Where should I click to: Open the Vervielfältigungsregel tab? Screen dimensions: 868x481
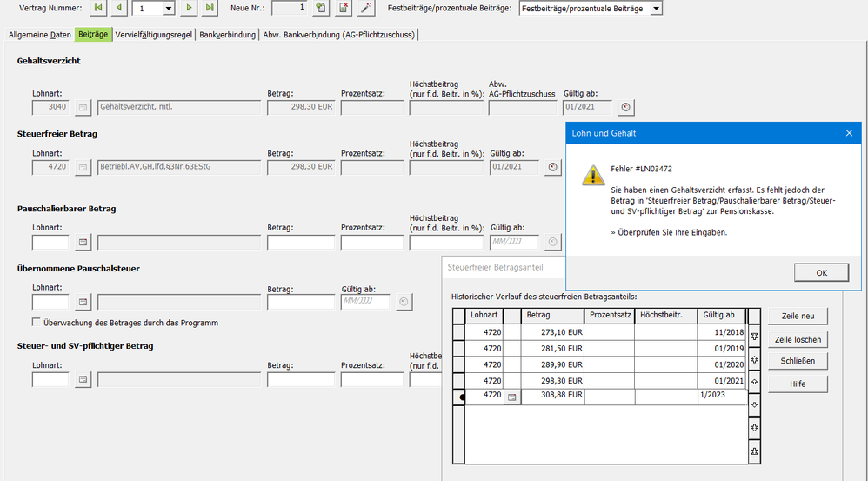[154, 35]
